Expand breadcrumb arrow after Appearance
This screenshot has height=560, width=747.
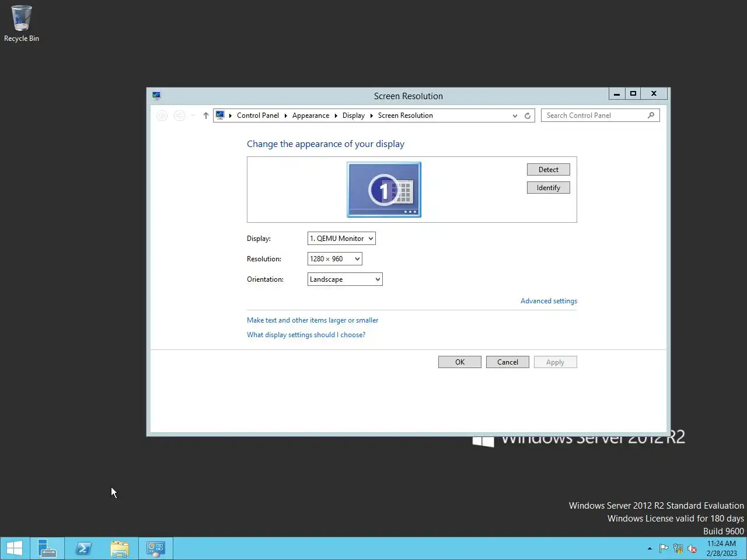(x=336, y=116)
